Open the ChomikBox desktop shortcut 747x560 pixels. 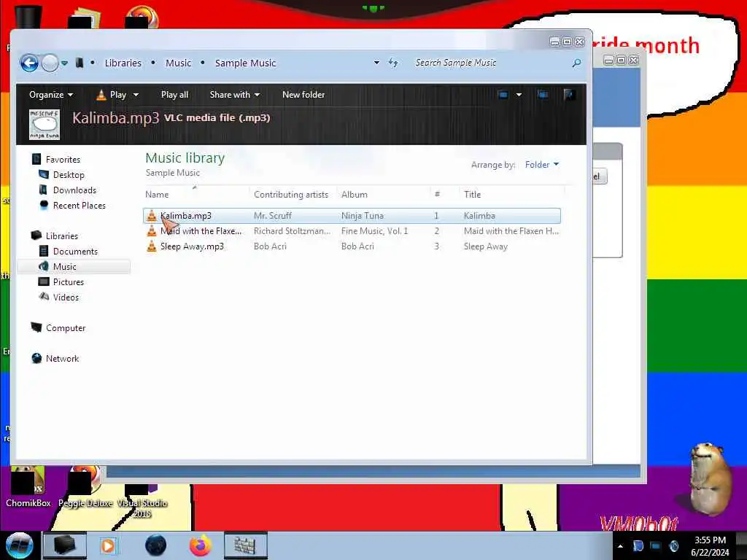[28, 488]
